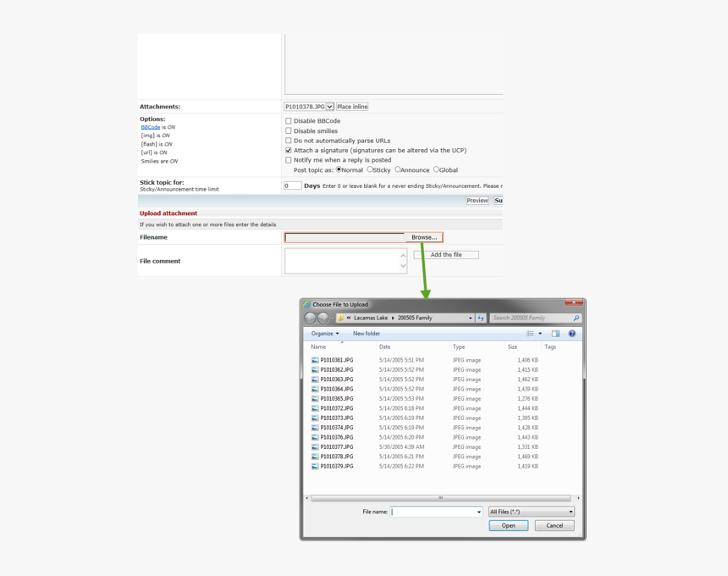Enable the Disable BBCode checkbox
The height and width of the screenshot is (576, 728).
pos(289,120)
